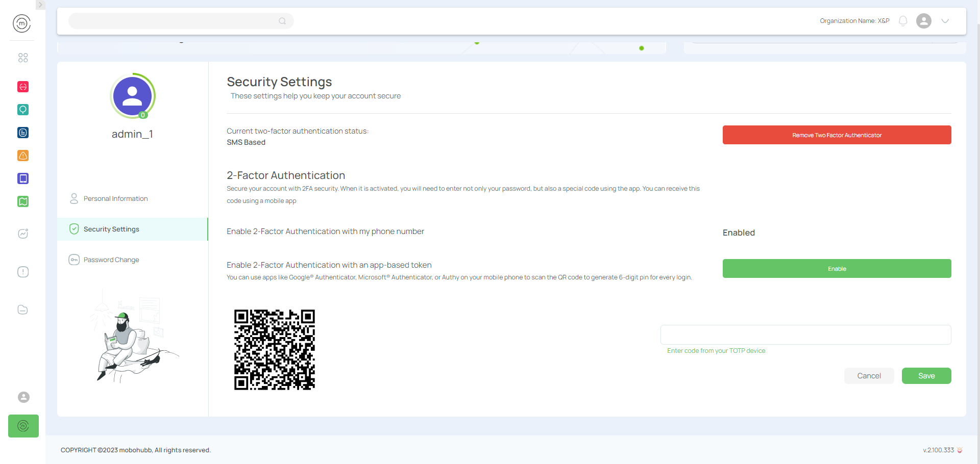The height and width of the screenshot is (464, 980).
Task: Focus the top search field
Action: (x=181, y=21)
